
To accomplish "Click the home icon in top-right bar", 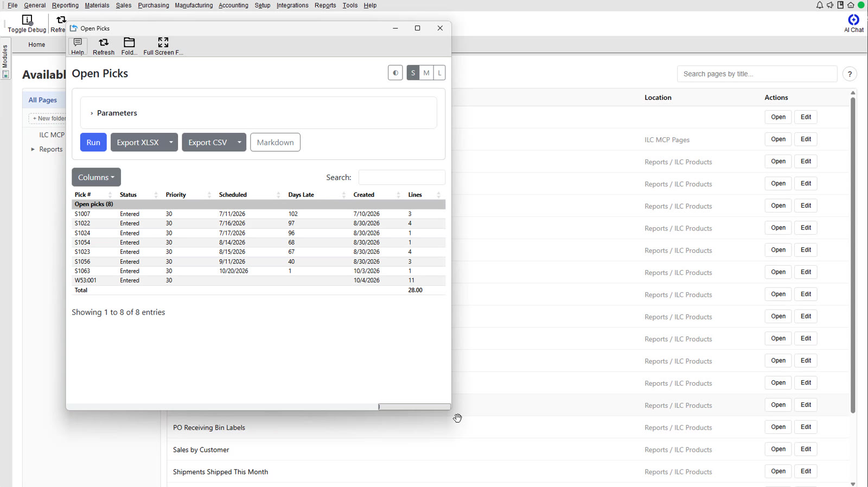I will point(851,5).
